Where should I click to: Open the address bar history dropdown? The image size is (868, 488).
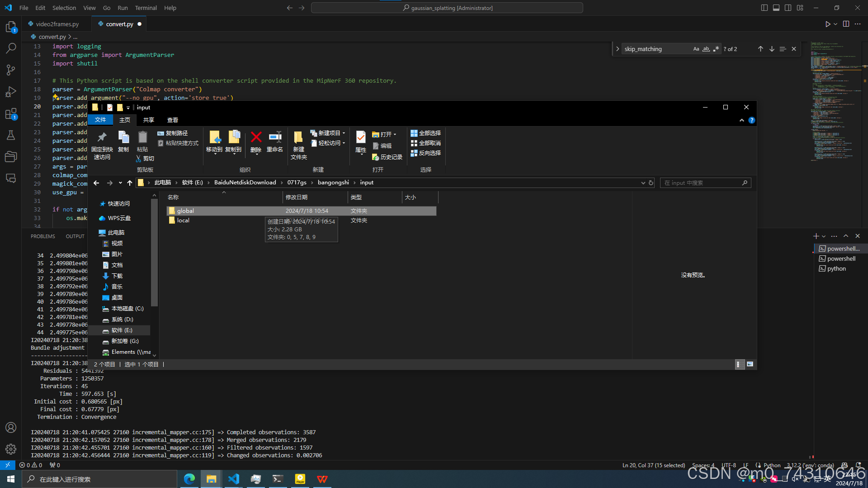pyautogui.click(x=643, y=183)
